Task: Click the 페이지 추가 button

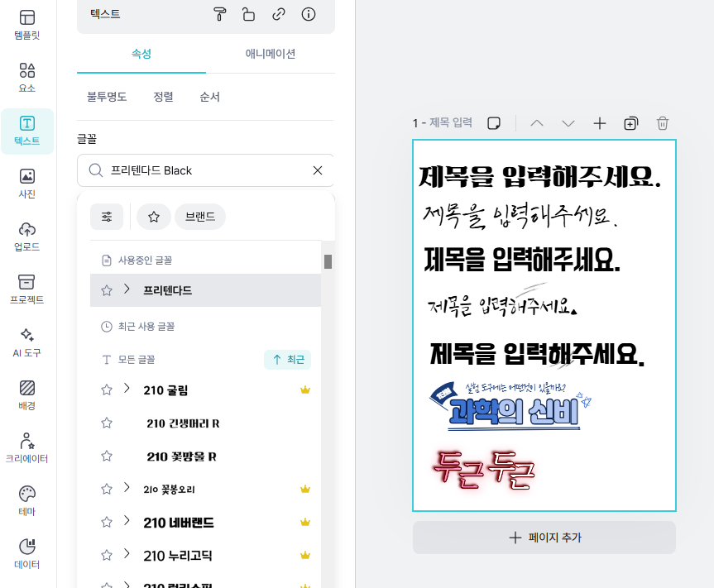Action: point(544,538)
